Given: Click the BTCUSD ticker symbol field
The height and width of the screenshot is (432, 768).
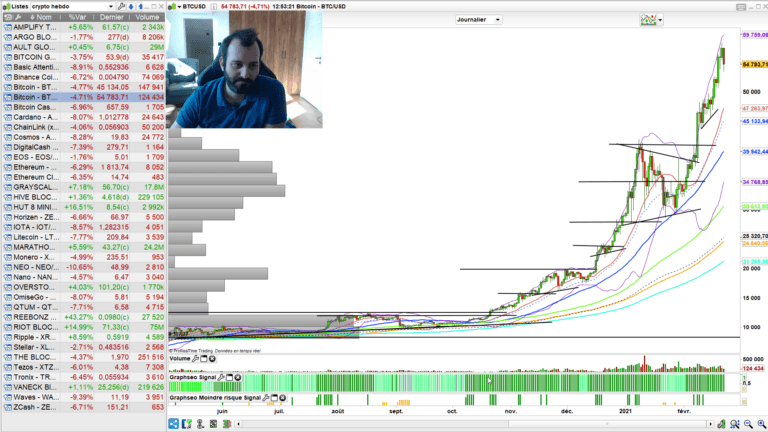Looking at the screenshot, I should (x=200, y=5).
